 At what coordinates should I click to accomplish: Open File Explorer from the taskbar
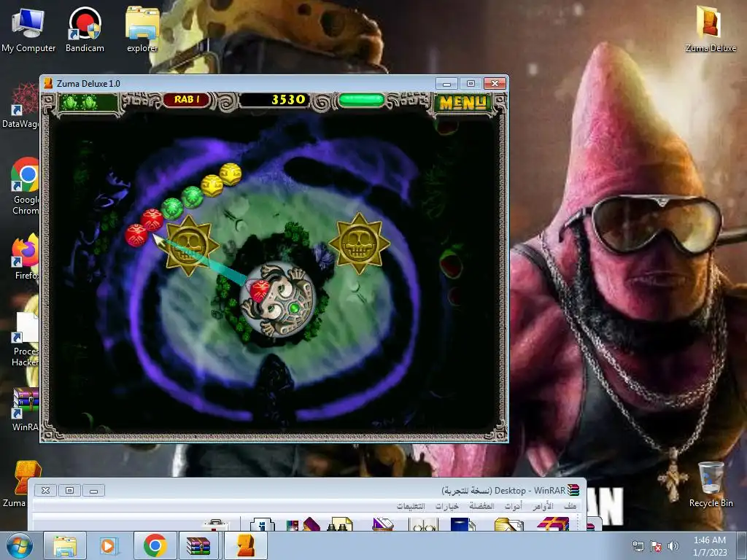(x=65, y=545)
